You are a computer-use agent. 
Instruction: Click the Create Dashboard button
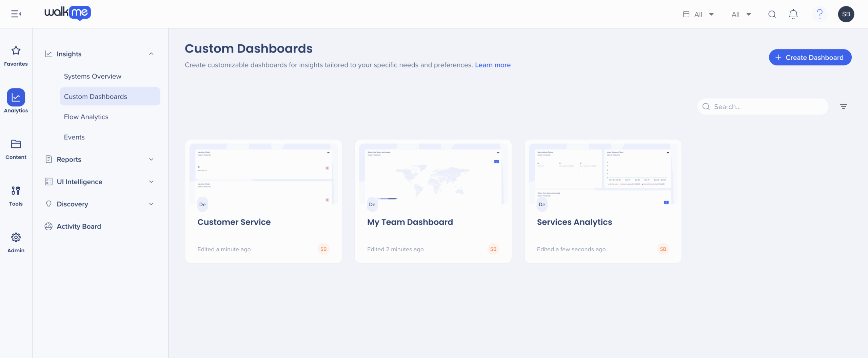pos(810,58)
